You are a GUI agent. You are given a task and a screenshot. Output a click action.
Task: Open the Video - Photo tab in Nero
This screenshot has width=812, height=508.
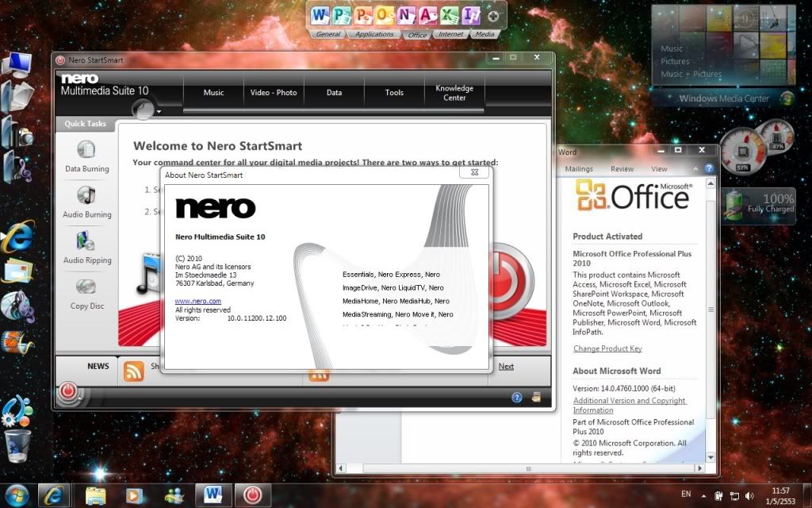[274, 92]
